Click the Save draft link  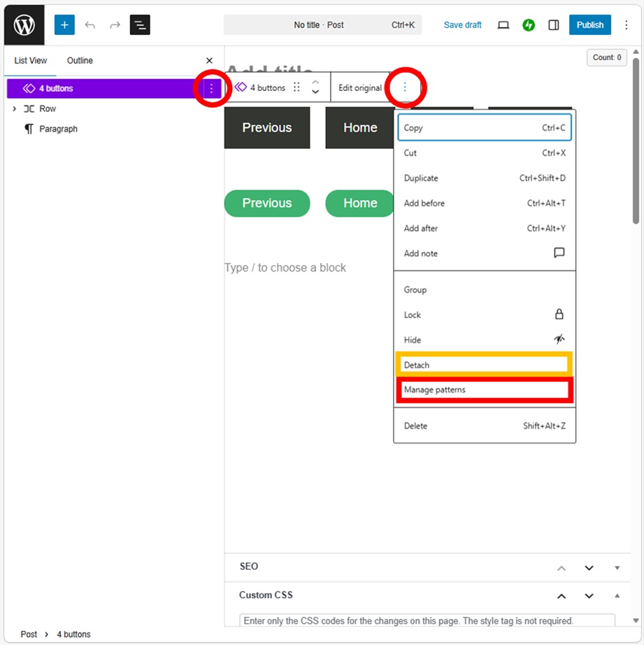pyautogui.click(x=462, y=25)
